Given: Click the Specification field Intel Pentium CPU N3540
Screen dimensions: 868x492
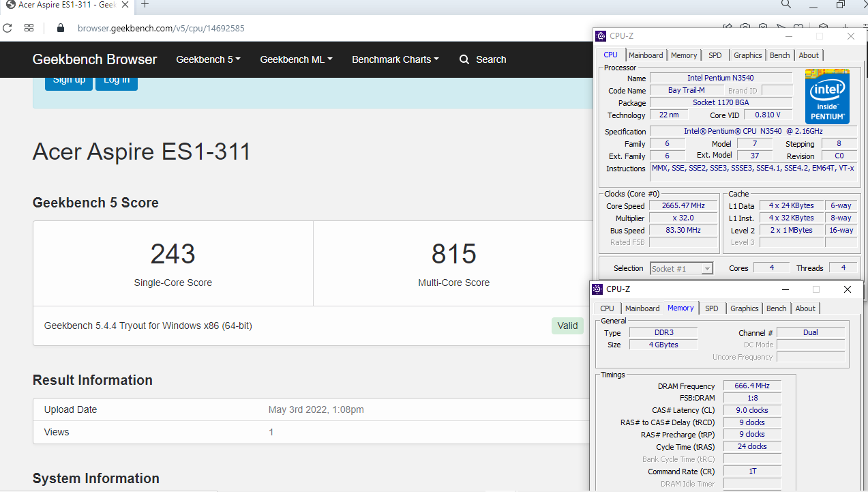Looking at the screenshot, I should click(x=753, y=131).
